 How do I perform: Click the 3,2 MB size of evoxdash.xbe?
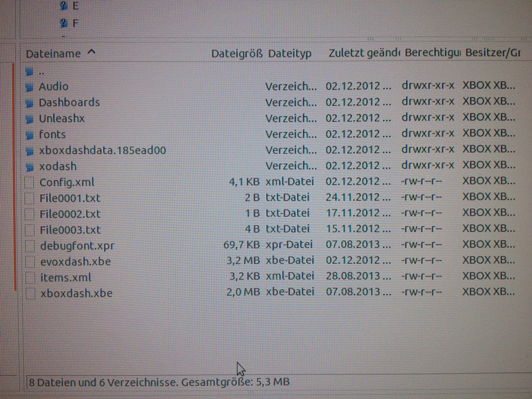pos(243,261)
